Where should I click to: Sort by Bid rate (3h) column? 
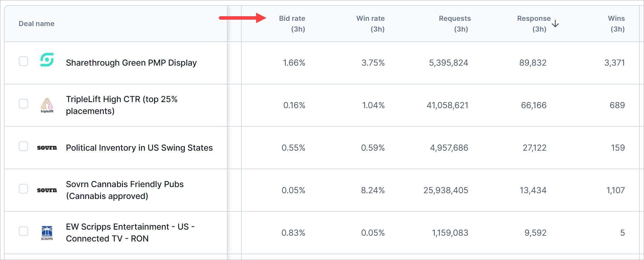(292, 24)
